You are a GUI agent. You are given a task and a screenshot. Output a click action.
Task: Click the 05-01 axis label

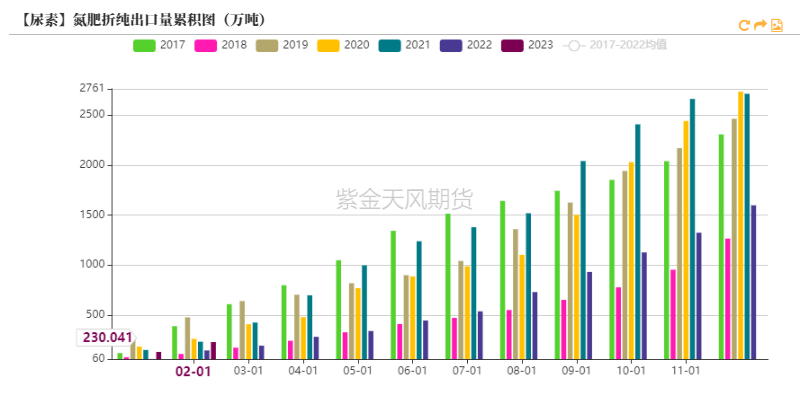click(358, 371)
